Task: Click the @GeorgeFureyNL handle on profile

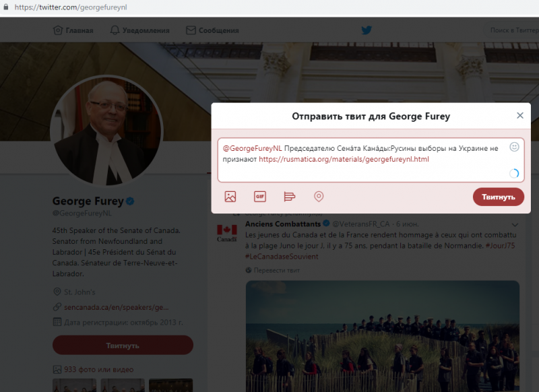Action: coord(82,214)
